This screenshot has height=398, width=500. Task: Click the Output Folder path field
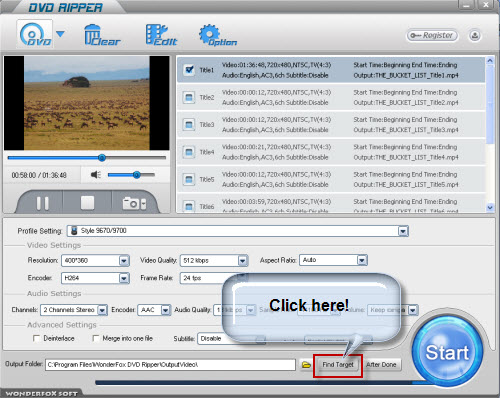[170, 365]
